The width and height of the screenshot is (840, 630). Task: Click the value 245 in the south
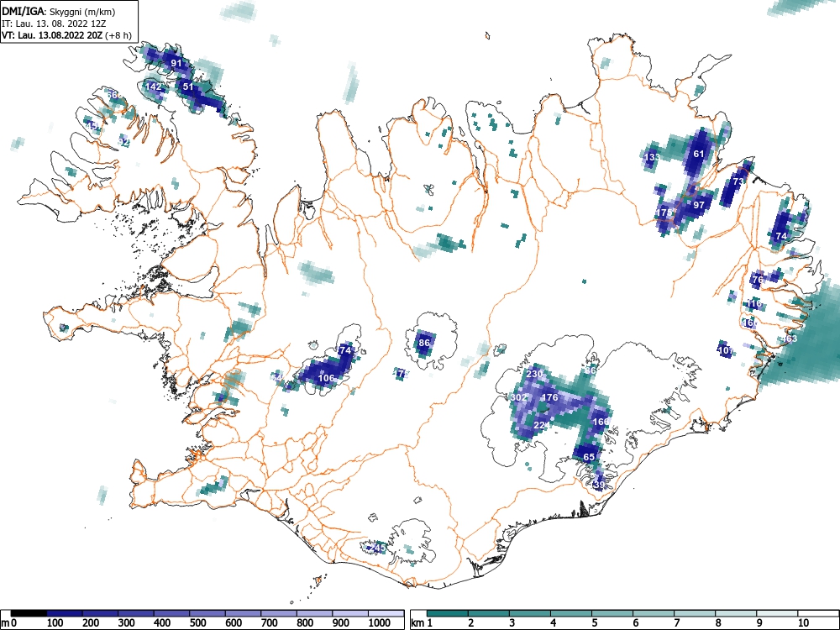click(x=378, y=548)
